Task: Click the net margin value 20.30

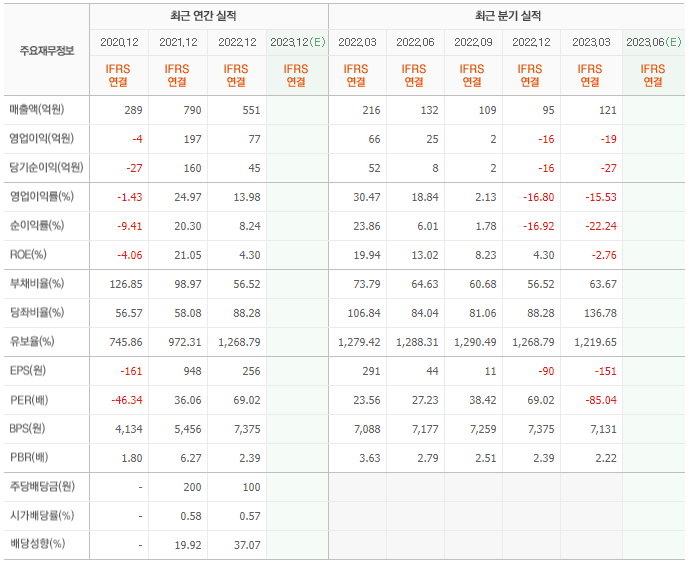Action: pos(188,226)
